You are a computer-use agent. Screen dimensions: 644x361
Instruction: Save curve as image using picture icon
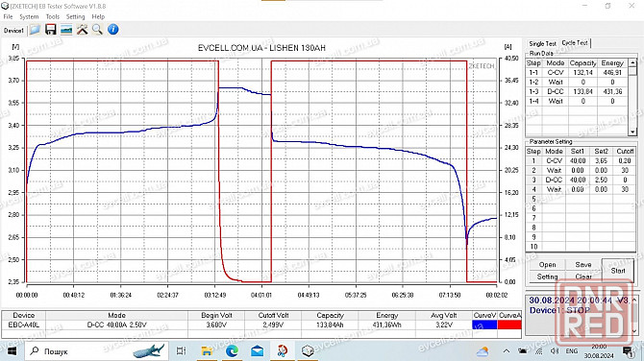(66, 30)
